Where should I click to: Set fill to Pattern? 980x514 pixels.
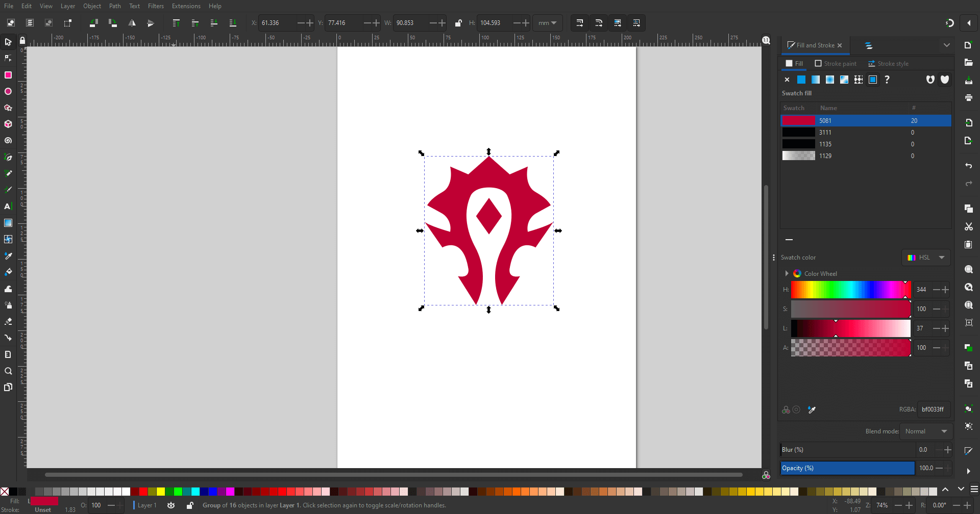(859, 80)
